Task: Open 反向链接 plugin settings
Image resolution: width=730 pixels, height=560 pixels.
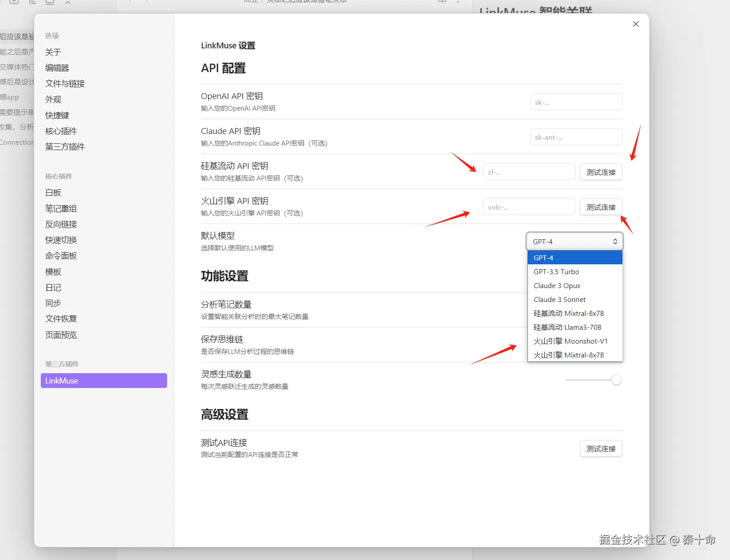Action: click(61, 224)
